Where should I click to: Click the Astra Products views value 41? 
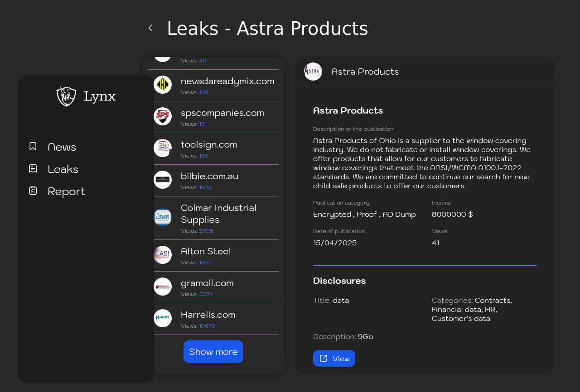pyautogui.click(x=435, y=243)
